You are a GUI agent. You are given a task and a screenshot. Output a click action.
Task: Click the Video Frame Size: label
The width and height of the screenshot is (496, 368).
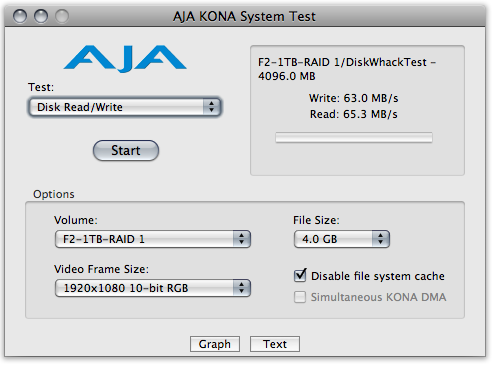point(101,269)
